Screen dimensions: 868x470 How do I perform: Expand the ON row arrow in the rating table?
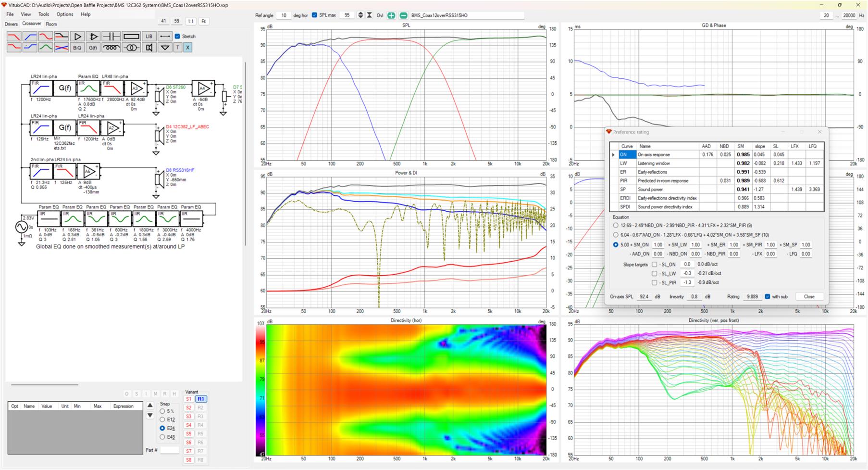coord(613,155)
